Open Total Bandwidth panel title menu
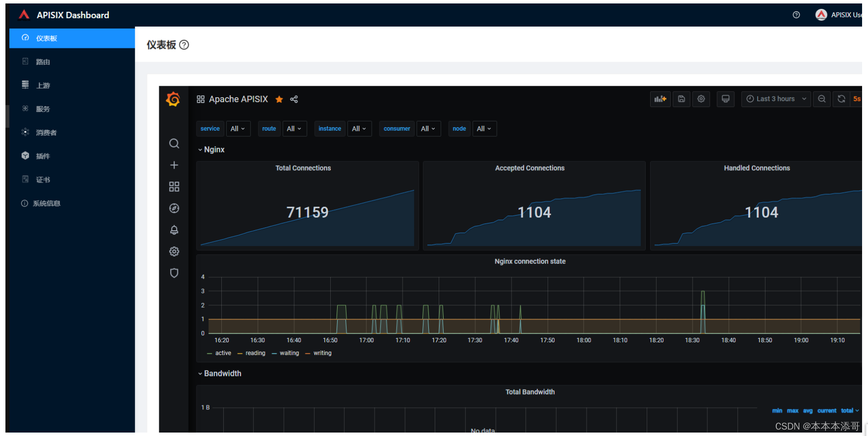868x436 pixels. (x=530, y=392)
